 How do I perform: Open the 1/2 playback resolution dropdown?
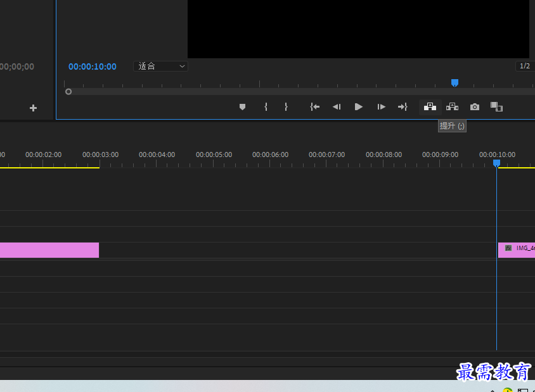click(525, 66)
